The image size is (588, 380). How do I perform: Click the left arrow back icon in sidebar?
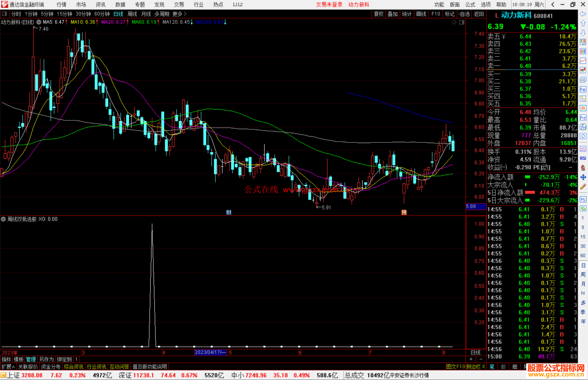pos(583,14)
